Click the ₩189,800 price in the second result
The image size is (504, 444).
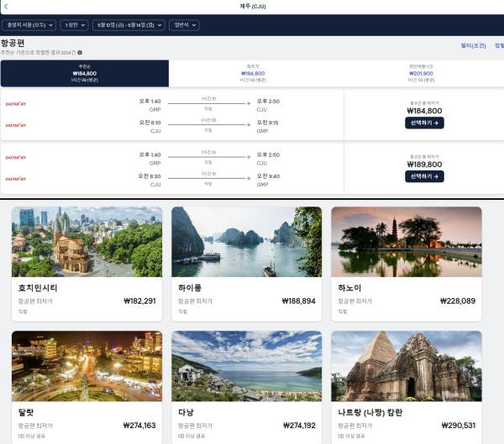pos(424,165)
